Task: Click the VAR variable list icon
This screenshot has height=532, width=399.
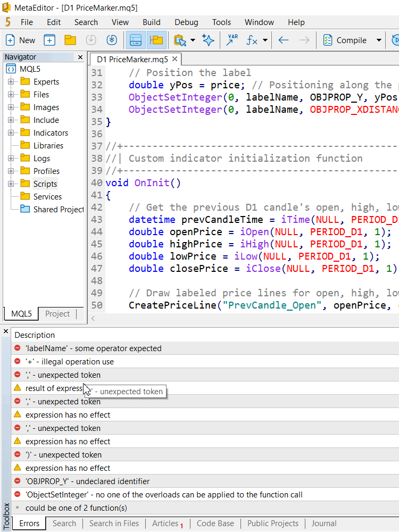Action: (232, 40)
